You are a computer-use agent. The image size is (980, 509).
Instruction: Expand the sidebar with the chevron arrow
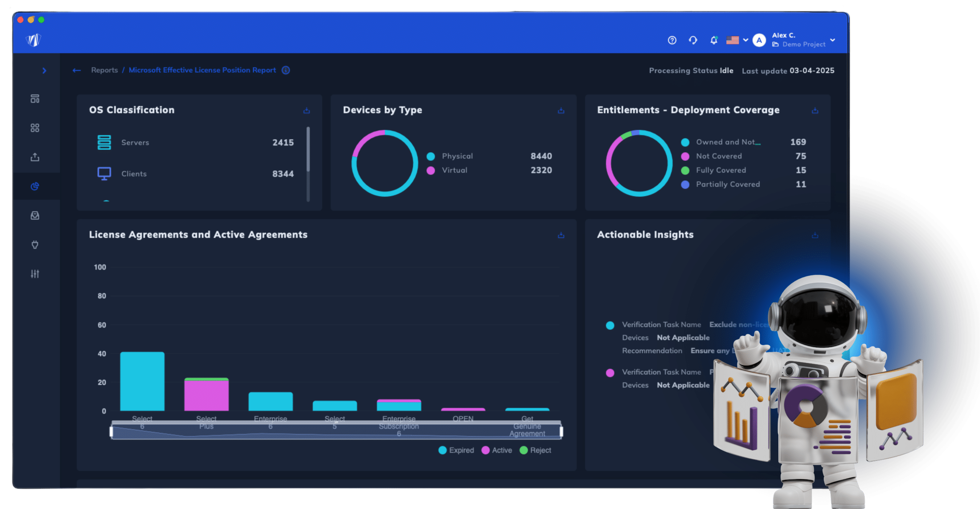(x=44, y=70)
